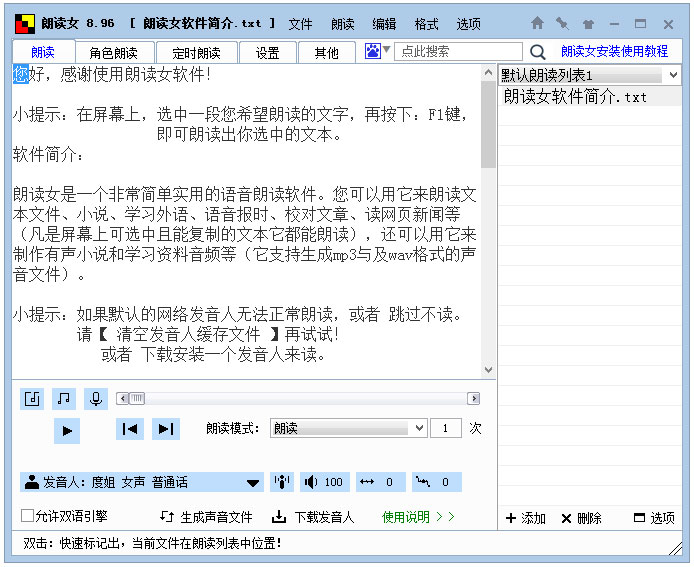The height and width of the screenshot is (567, 694).
Task: Open the 默认朗读列表1 dropdown
Action: (x=590, y=75)
